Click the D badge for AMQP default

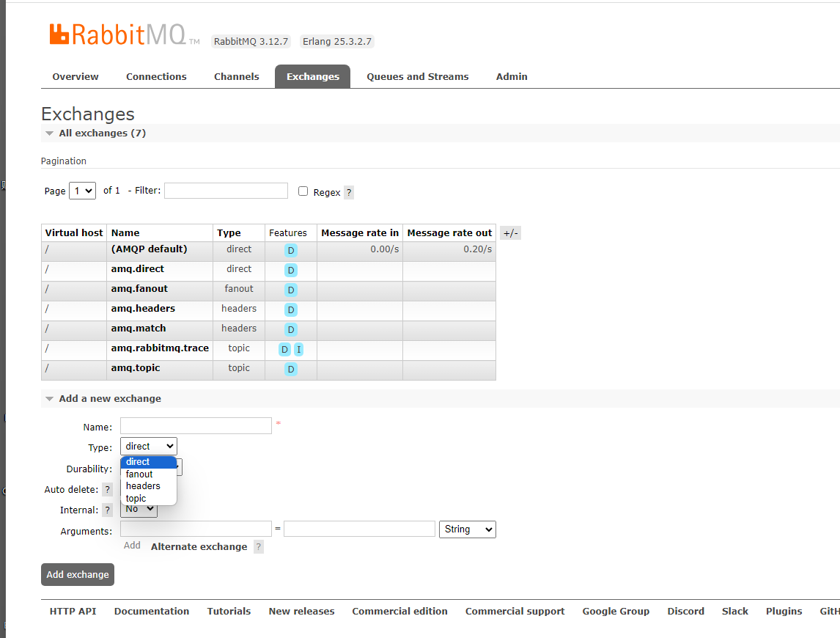(291, 250)
